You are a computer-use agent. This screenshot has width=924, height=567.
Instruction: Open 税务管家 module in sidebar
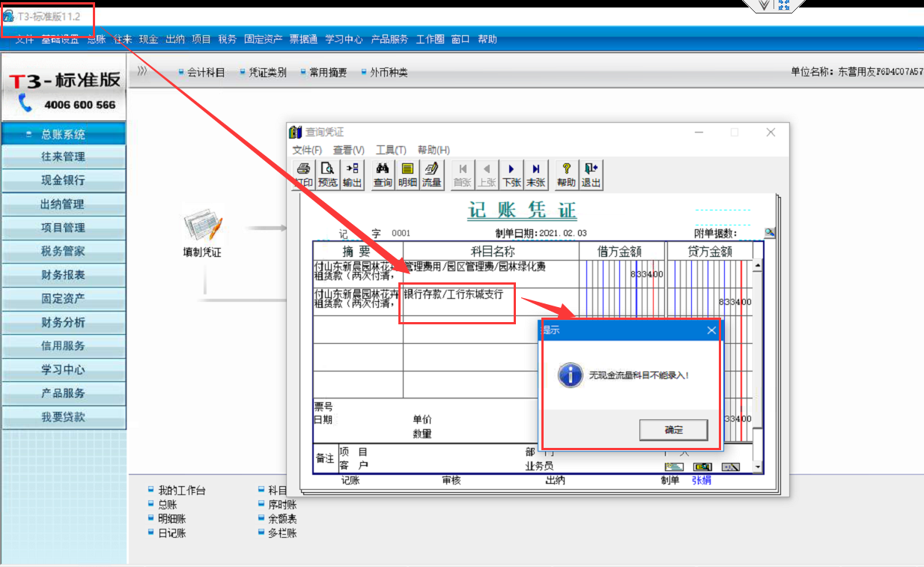tap(64, 252)
